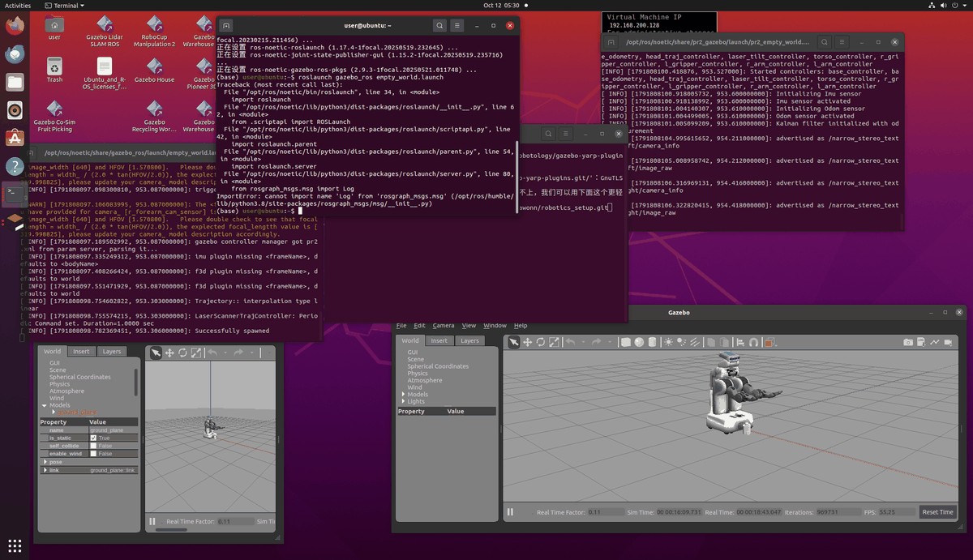Expand the Lights tree in main Gazebo

(403, 401)
